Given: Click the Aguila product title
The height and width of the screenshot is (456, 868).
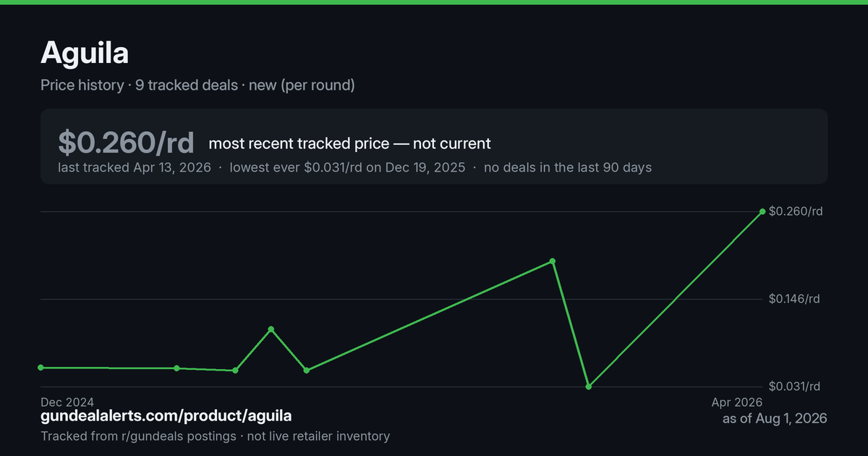Looking at the screenshot, I should tap(85, 53).
